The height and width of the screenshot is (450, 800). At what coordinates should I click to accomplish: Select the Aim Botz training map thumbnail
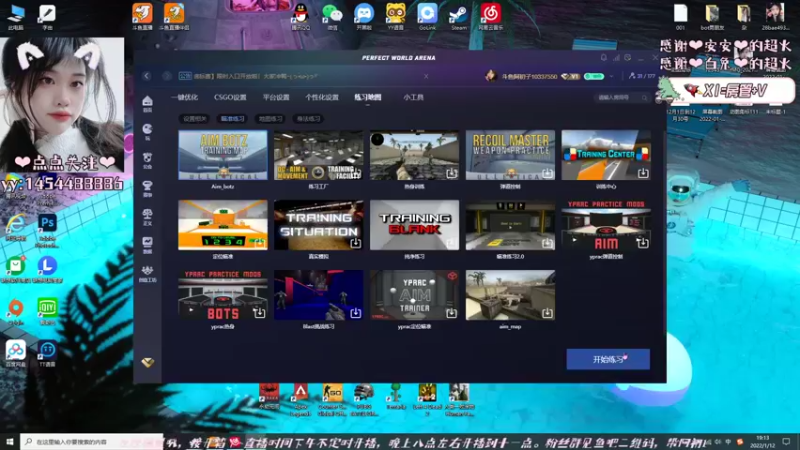pos(222,155)
